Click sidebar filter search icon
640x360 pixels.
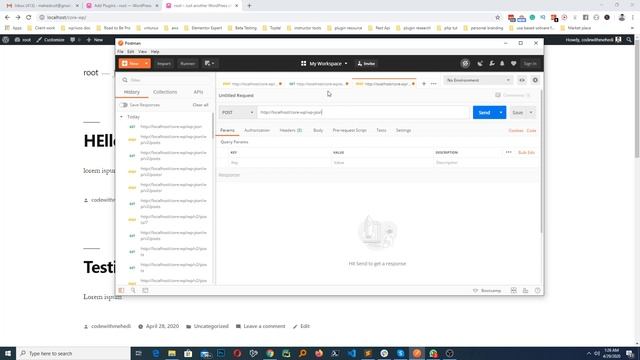click(125, 80)
